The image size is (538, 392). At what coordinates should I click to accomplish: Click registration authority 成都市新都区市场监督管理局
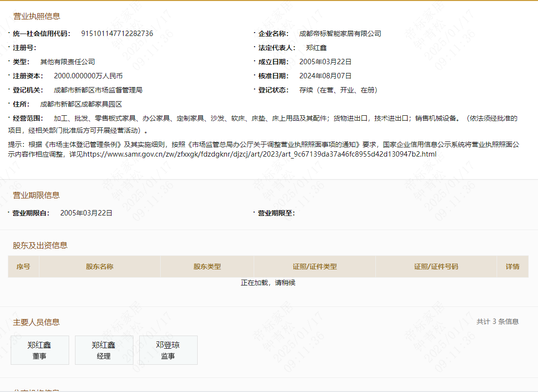coord(98,90)
